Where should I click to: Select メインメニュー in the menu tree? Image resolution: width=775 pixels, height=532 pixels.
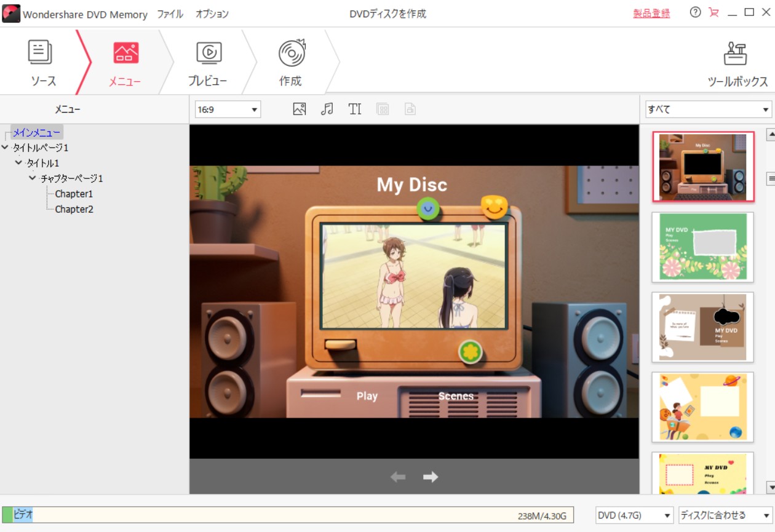(x=37, y=132)
